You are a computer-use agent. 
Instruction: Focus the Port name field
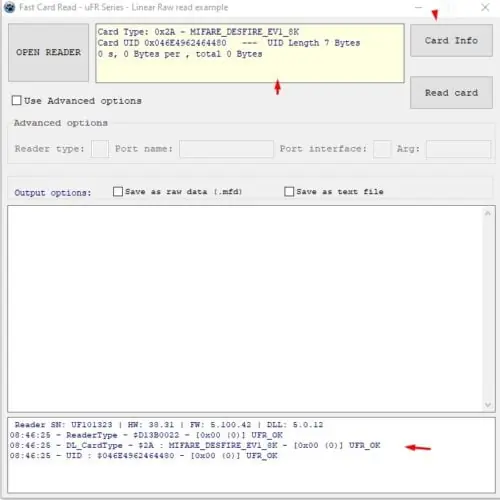(x=226, y=149)
